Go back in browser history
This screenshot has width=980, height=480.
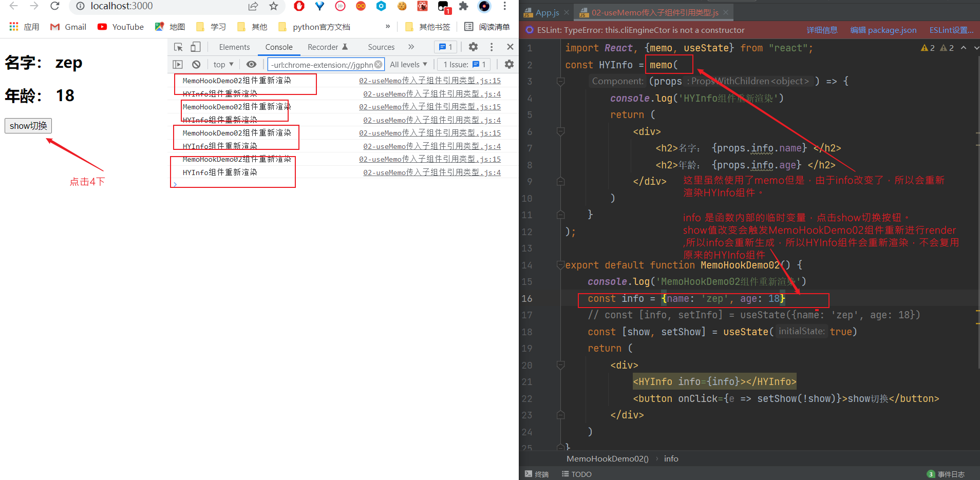click(x=14, y=6)
